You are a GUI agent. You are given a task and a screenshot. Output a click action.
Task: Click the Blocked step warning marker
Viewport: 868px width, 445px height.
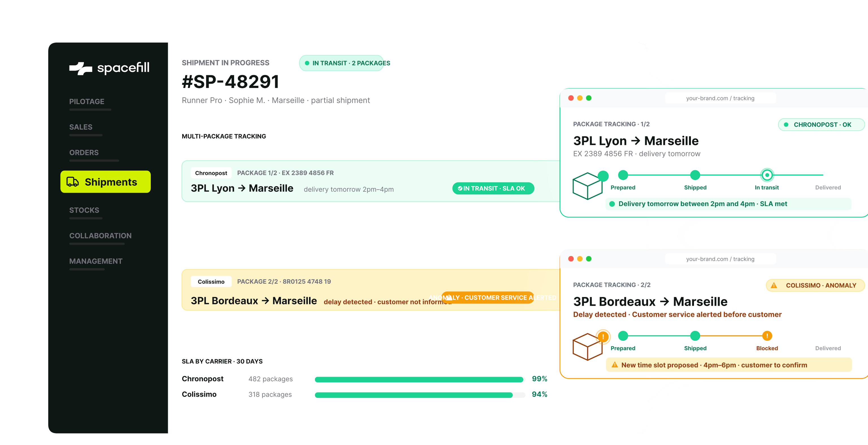click(767, 336)
